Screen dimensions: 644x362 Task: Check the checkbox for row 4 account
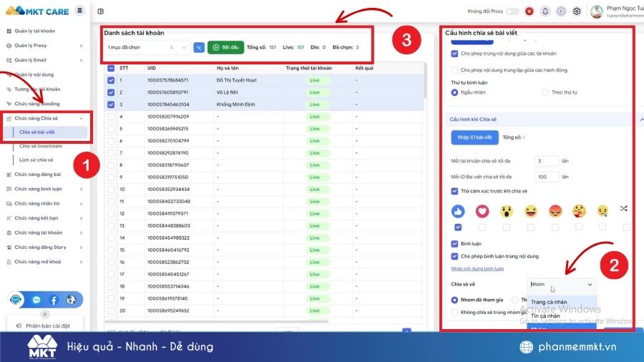click(x=111, y=117)
